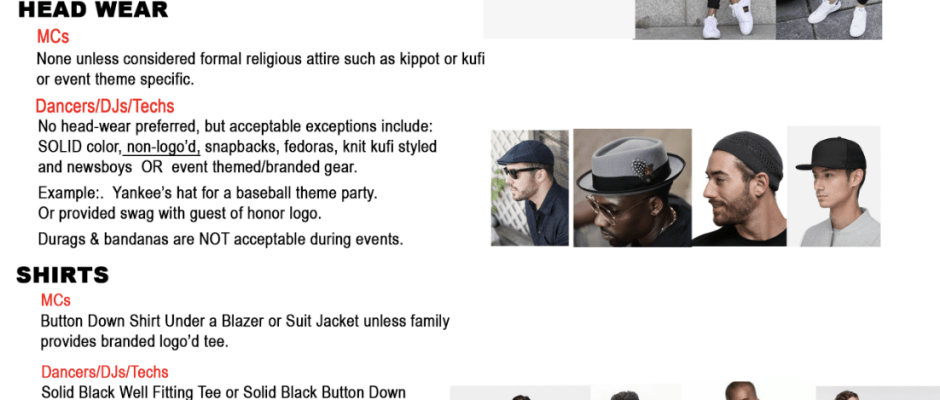The height and width of the screenshot is (400, 940).
Task: Click the SHIRTS heading
Action: [62, 275]
